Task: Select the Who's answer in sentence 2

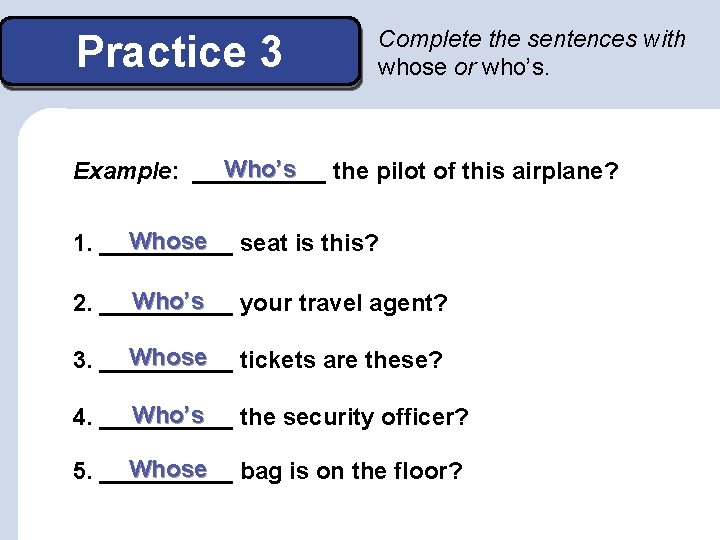Action: coord(166,303)
